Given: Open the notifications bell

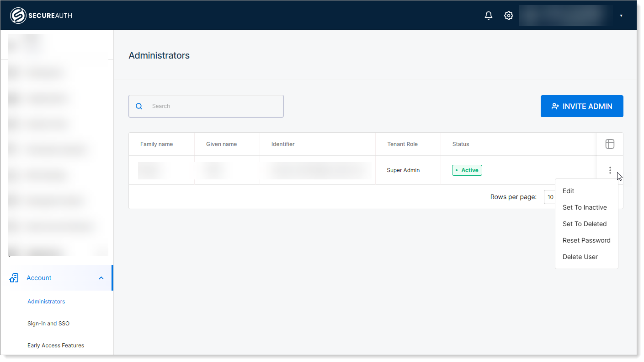Looking at the screenshot, I should pyautogui.click(x=489, y=16).
